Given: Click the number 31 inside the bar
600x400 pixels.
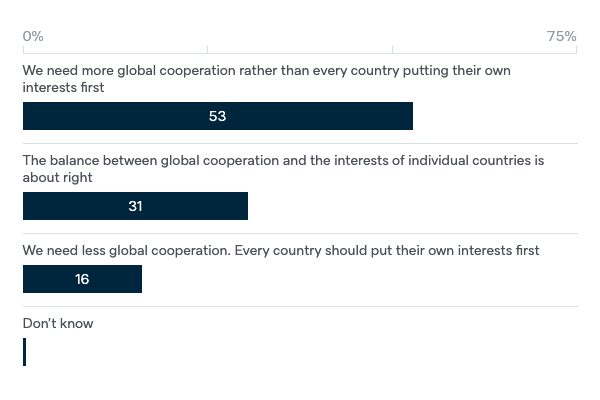Looking at the screenshot, I should coord(135,206).
